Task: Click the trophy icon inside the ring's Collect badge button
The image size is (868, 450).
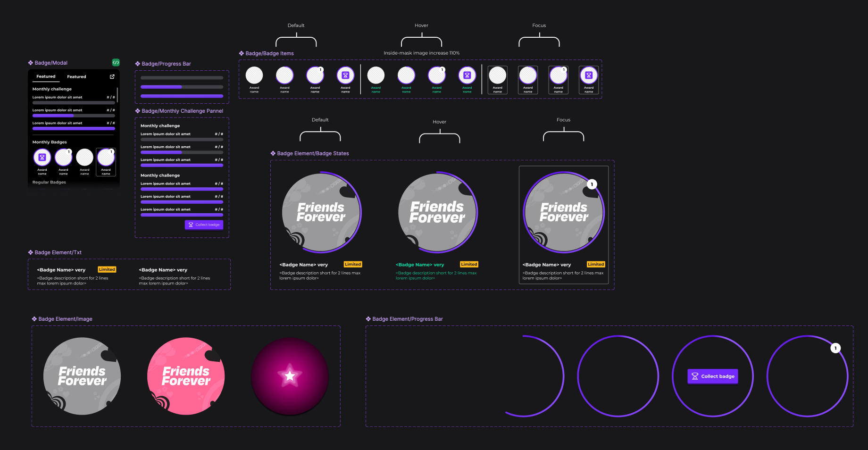Action: tap(695, 376)
